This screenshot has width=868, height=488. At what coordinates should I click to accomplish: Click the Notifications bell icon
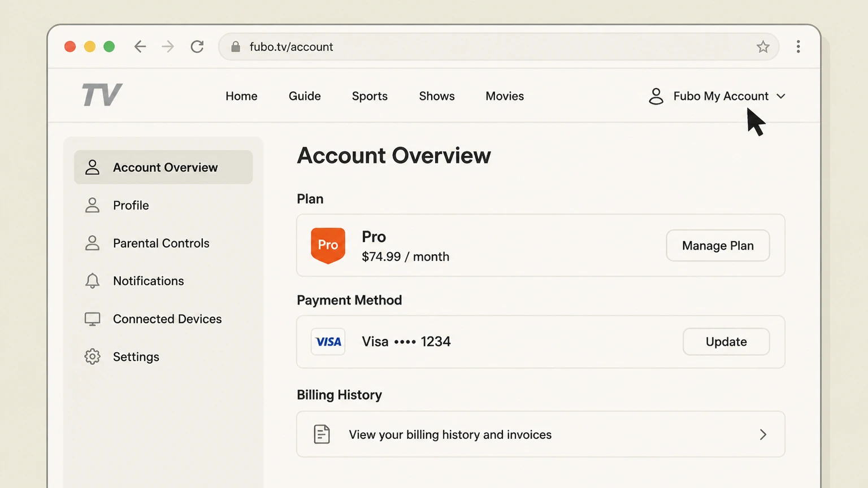tap(92, 281)
